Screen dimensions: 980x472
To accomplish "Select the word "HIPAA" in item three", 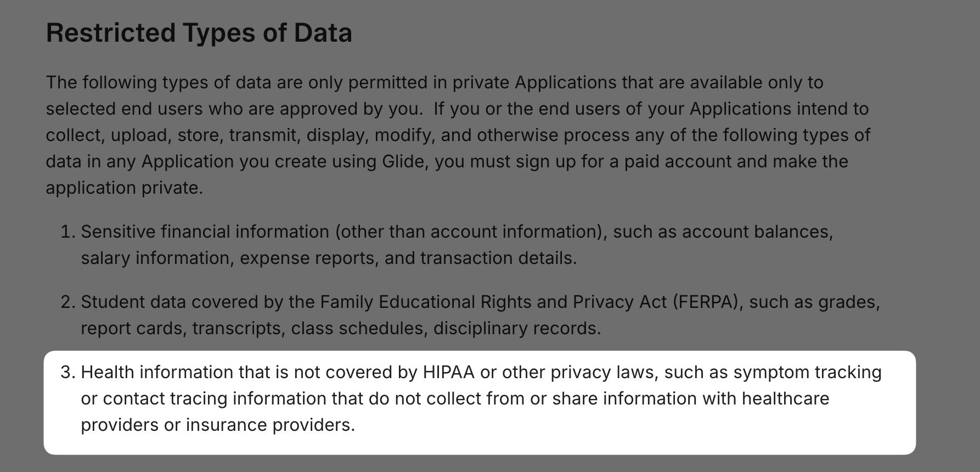I will [448, 372].
